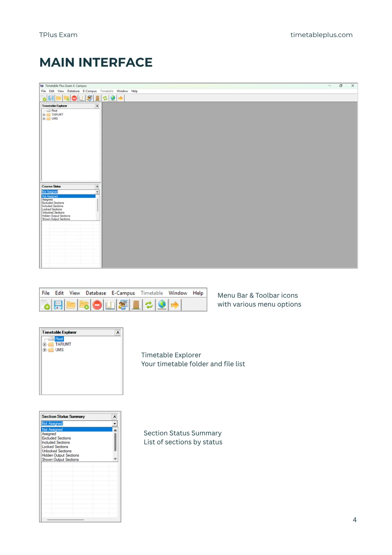Click open book icon in main window toolbar
Screen dimensions: 392x555
click(x=82, y=98)
